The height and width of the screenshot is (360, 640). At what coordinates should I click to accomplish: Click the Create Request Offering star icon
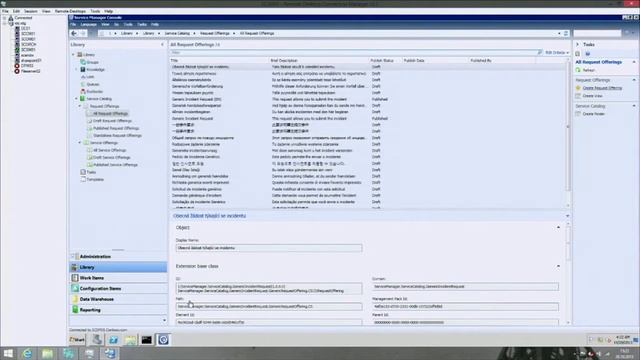point(578,88)
